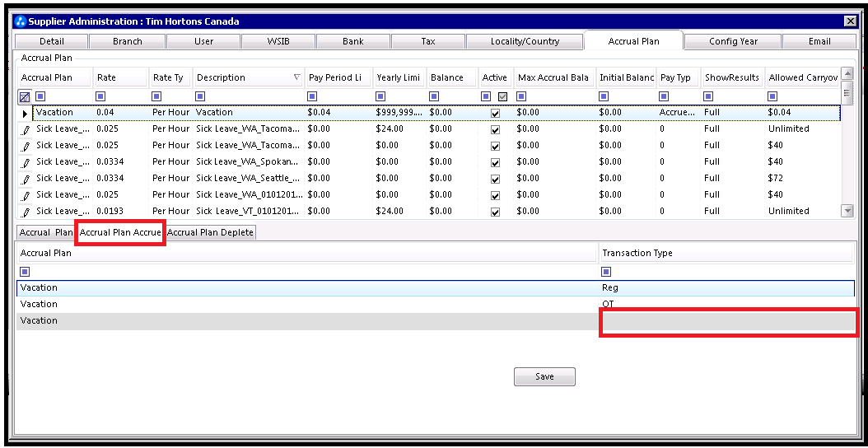Open the Accrual Plan filter in lower grid
Viewport: 868px width, 448px height.
(x=25, y=271)
